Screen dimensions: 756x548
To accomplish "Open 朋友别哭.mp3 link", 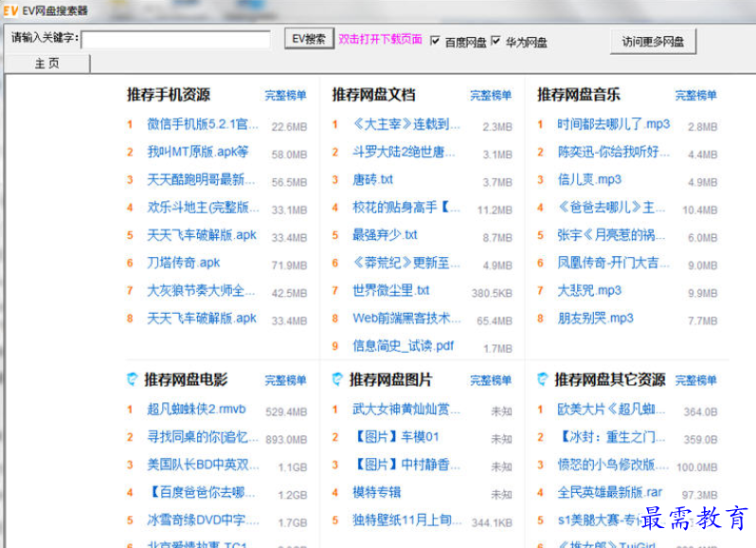I will click(596, 319).
